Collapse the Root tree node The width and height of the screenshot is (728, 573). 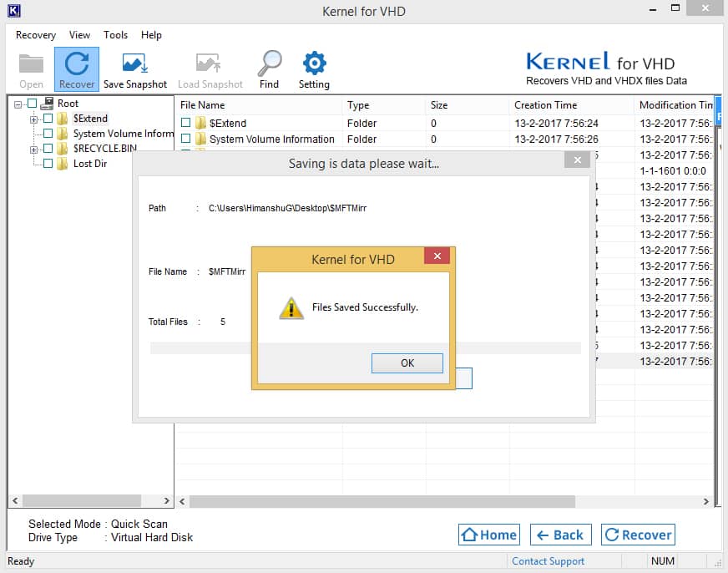[18, 104]
